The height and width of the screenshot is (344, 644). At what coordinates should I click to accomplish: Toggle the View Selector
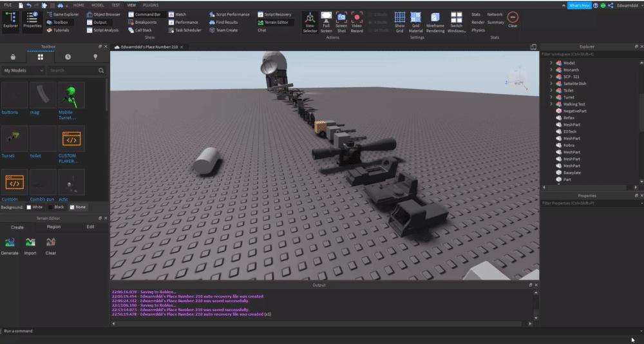[x=310, y=22]
